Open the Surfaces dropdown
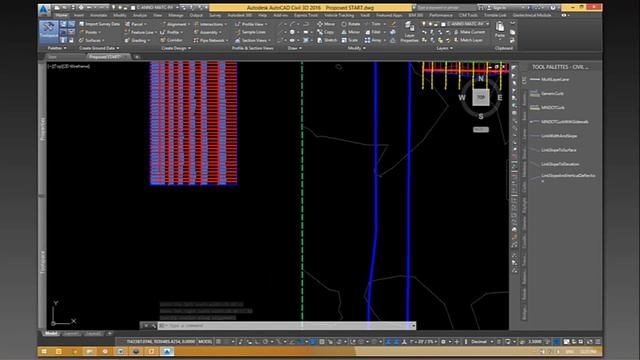This screenshot has height=360, width=640. coord(91,40)
